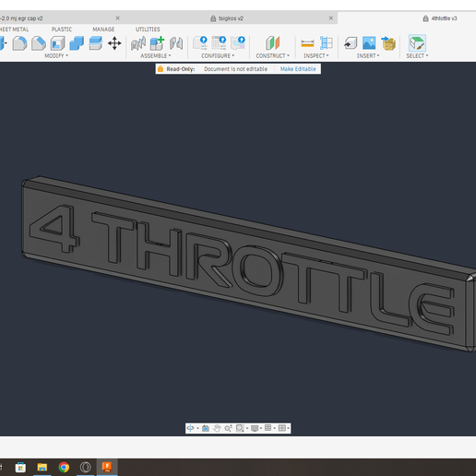
Task: Click the Look At icon in navigation bar
Action: pos(206,428)
